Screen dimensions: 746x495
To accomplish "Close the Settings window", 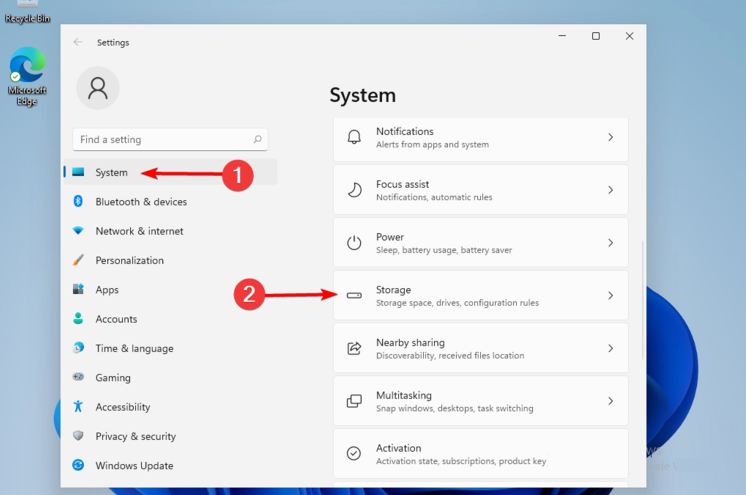I will pyautogui.click(x=629, y=36).
